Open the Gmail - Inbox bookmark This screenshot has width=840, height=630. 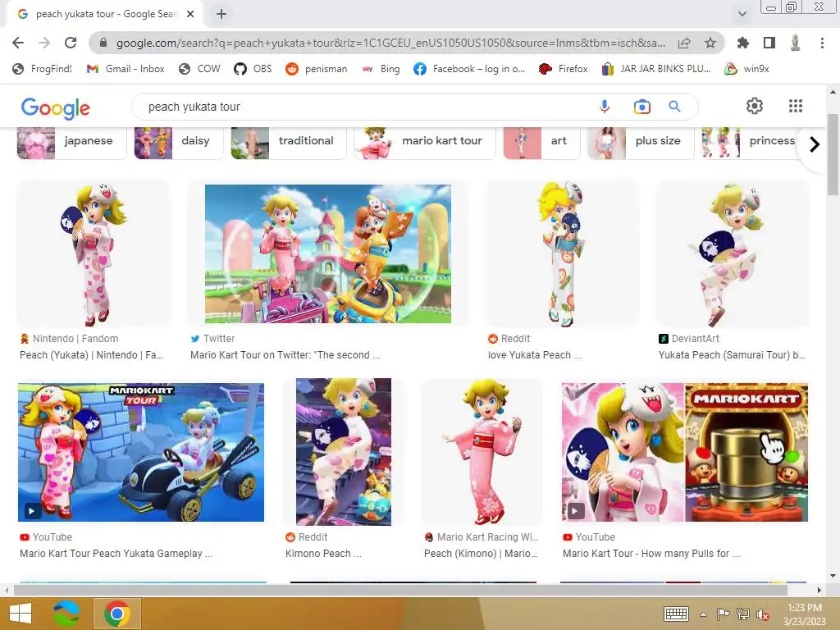pyautogui.click(x=126, y=69)
